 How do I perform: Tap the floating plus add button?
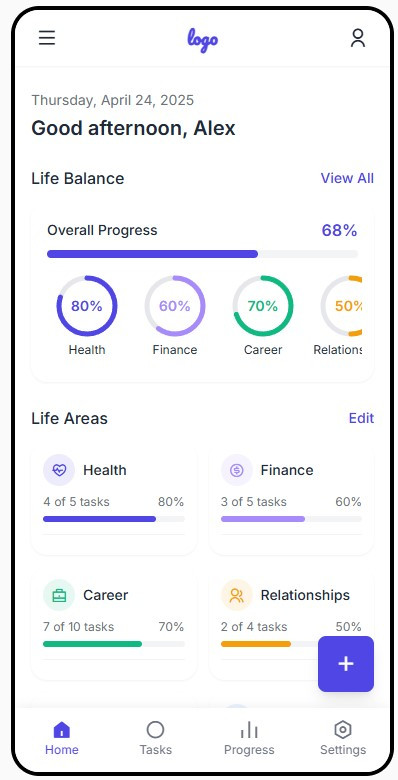click(346, 664)
